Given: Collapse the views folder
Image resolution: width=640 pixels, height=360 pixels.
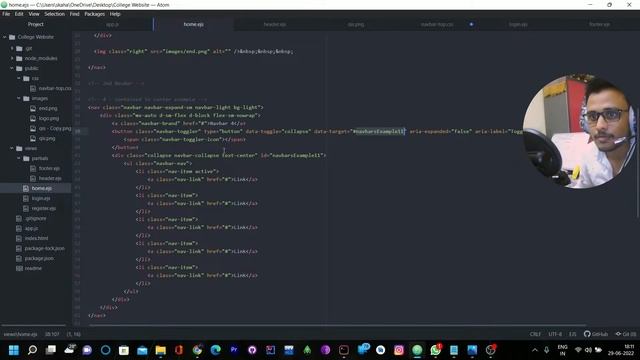Looking at the screenshot, I should coord(12,148).
